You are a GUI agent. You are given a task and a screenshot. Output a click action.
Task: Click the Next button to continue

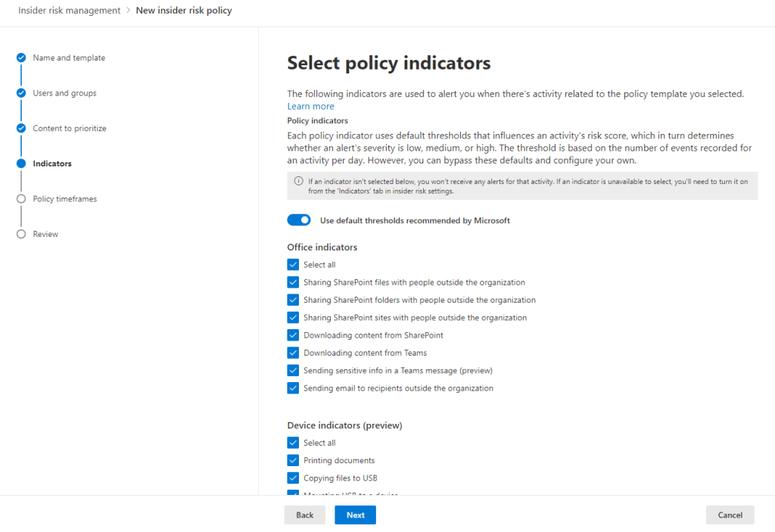click(355, 515)
